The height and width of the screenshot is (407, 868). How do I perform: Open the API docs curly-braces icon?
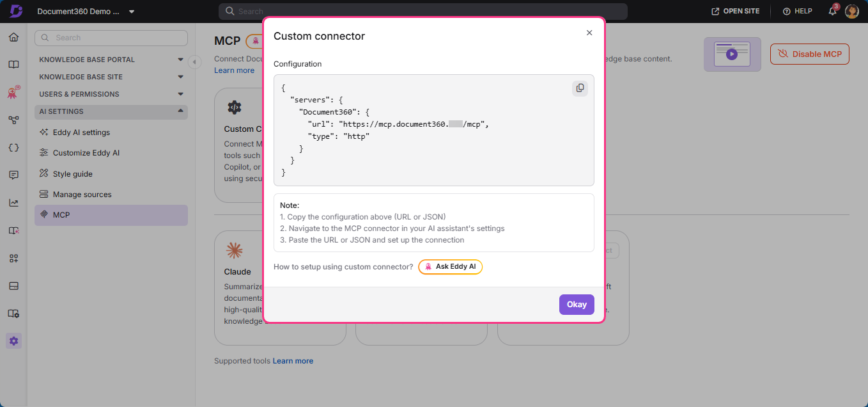pyautogui.click(x=13, y=147)
